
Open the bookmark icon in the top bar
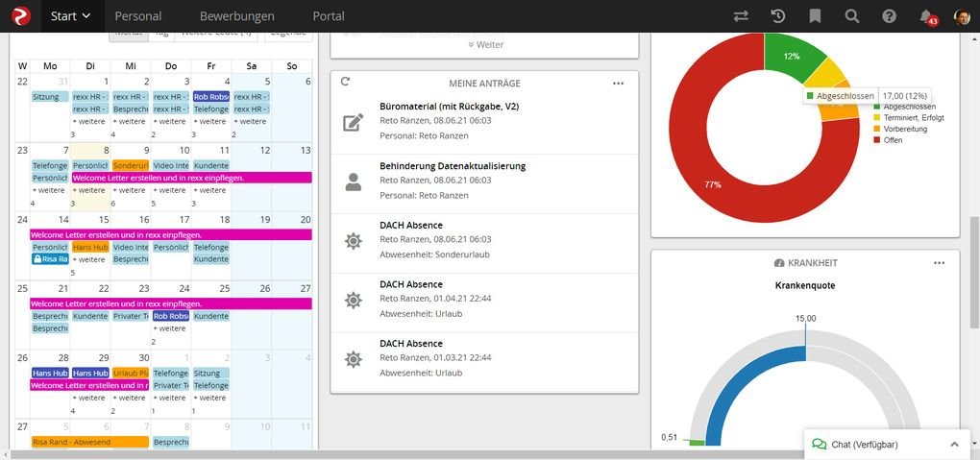815,16
